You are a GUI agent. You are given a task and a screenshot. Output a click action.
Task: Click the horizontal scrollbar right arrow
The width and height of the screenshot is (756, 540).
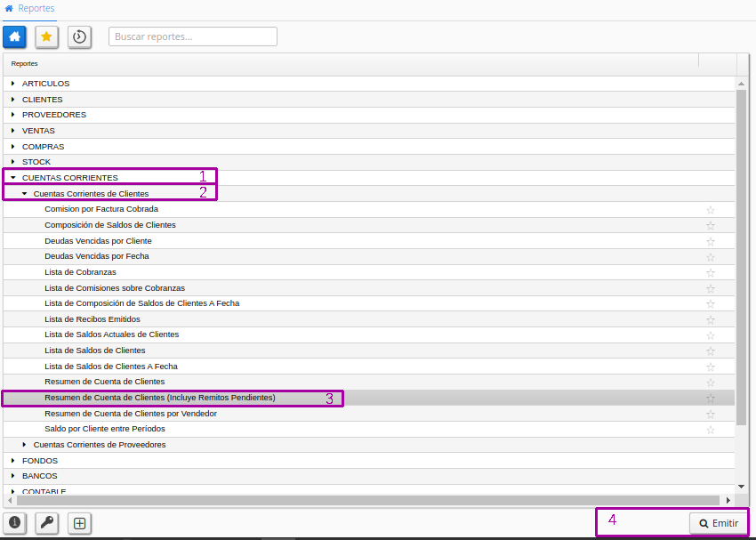(x=728, y=501)
